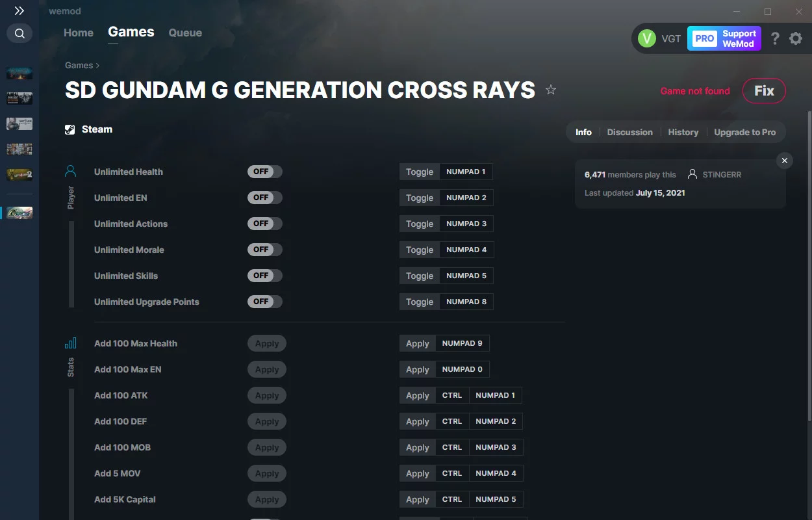812x520 pixels.
Task: Change the NUMPAD 5 hotkey for Unlimited Skills
Action: pyautogui.click(x=466, y=276)
